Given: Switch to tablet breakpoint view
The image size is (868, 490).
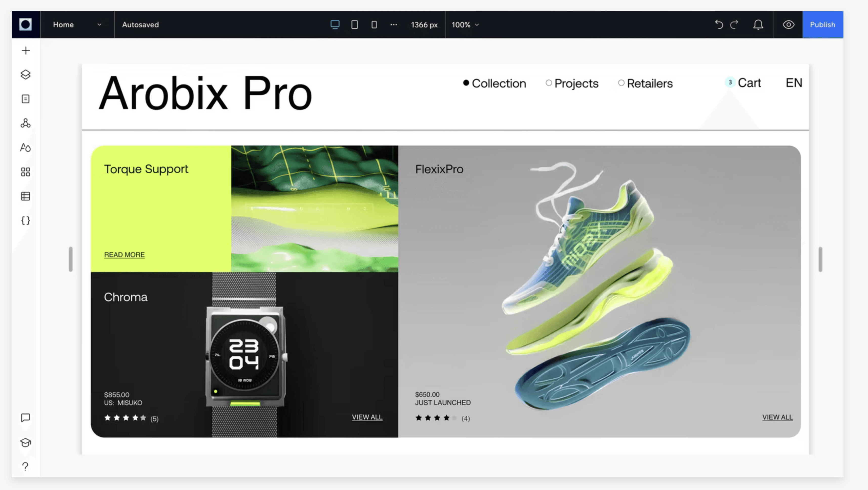Looking at the screenshot, I should click(x=355, y=25).
